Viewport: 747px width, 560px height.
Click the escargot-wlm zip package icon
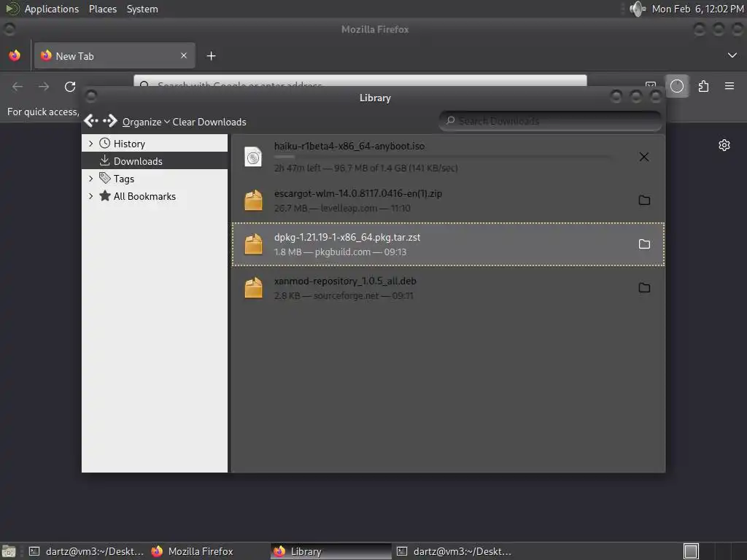pyautogui.click(x=253, y=200)
